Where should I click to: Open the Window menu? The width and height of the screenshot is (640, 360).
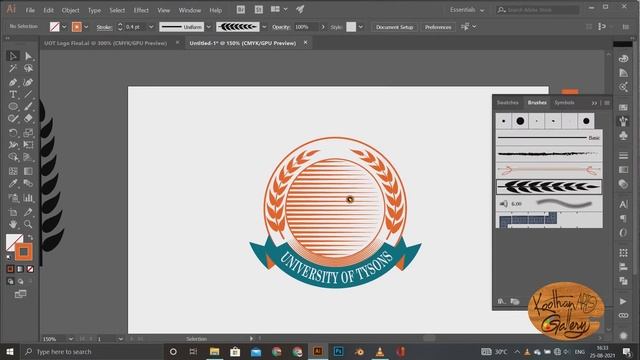tap(190, 10)
